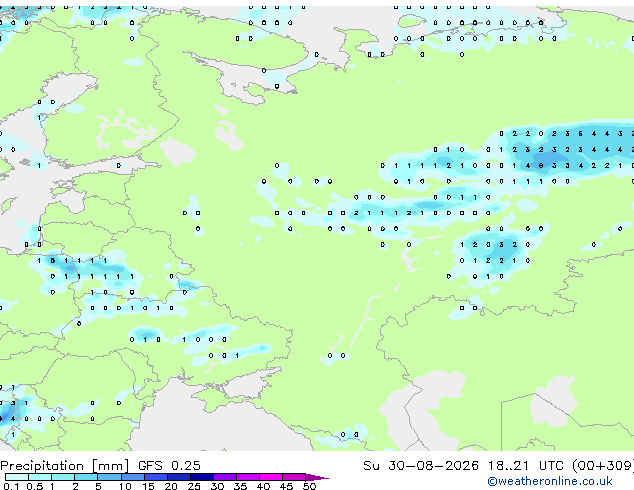This screenshot has width=634, height=490.
Task: Select the 5–10 mm legend swatch
Action: coord(109,477)
